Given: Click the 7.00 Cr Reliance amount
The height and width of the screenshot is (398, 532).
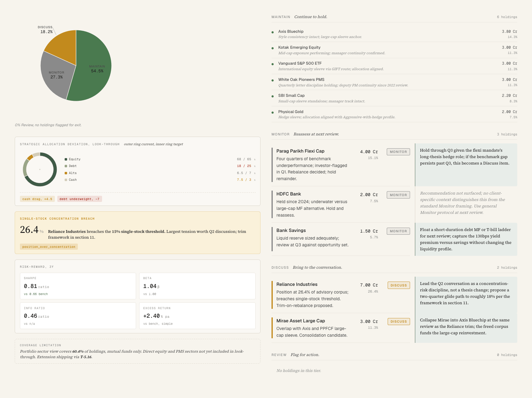Looking at the screenshot, I should [x=369, y=285].
